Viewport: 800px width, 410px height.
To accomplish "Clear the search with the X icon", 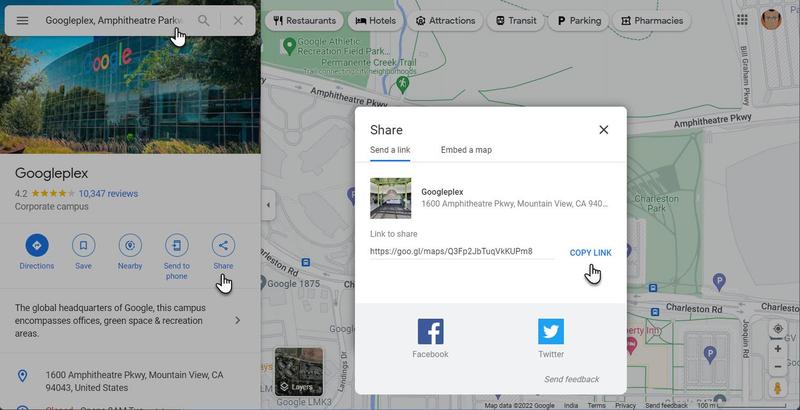I will click(x=238, y=21).
